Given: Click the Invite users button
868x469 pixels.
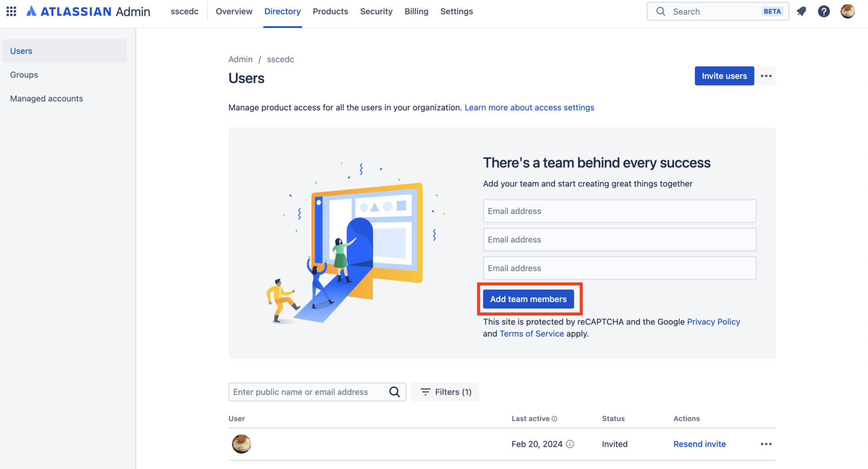Looking at the screenshot, I should 724,76.
